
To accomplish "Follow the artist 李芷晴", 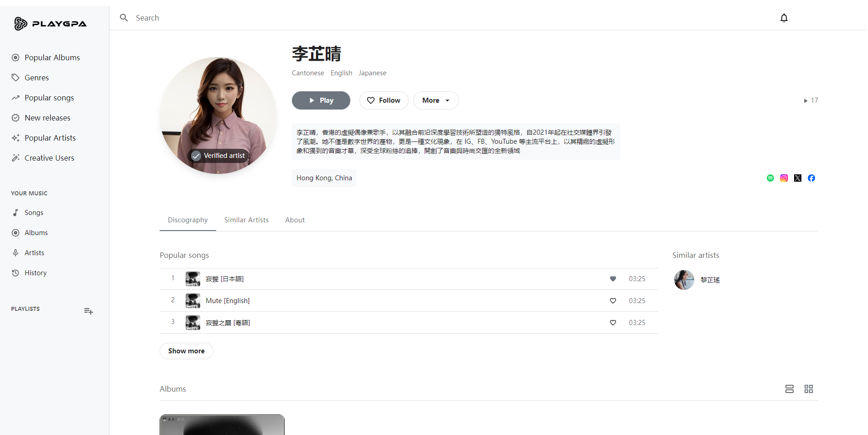I will click(x=384, y=100).
